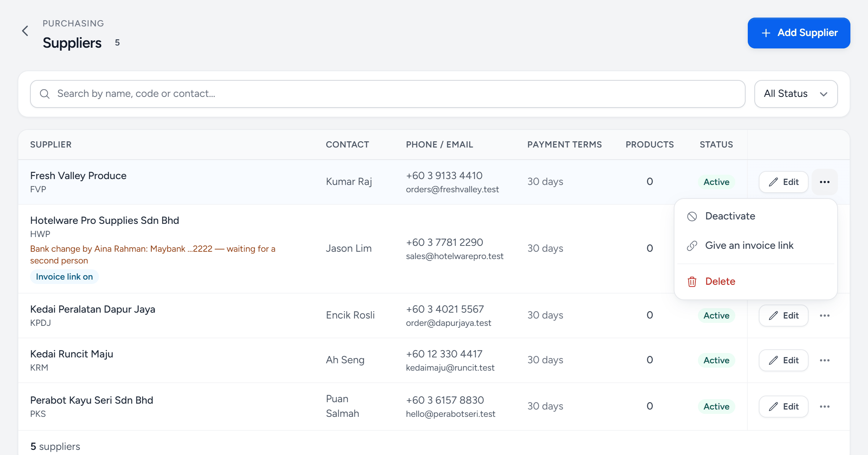The height and width of the screenshot is (455, 868).
Task: Choose Delete from the context menu
Action: [x=755, y=281]
